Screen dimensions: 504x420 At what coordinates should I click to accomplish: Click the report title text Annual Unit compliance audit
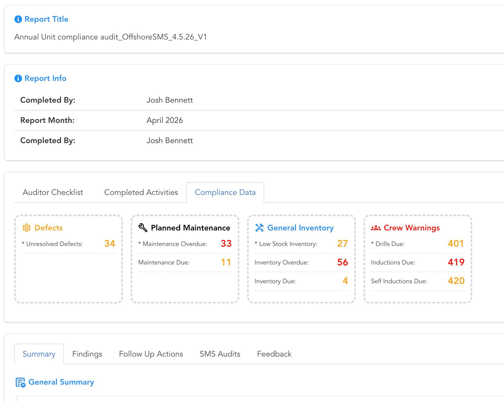(110, 37)
